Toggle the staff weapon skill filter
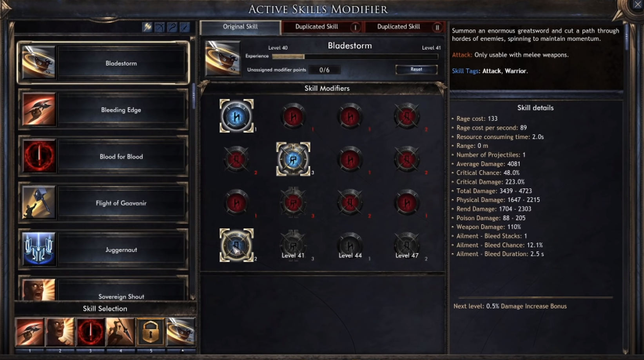Image resolution: width=644 pixels, height=360 pixels. click(172, 27)
